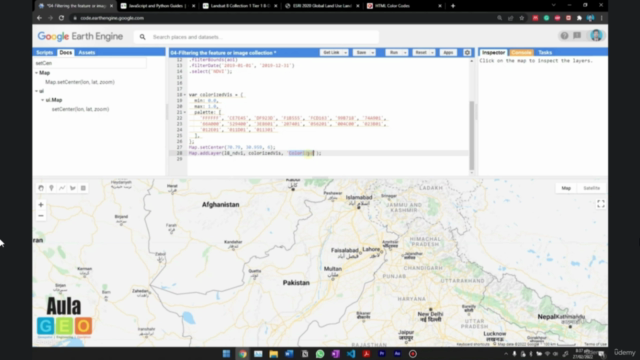This screenshot has width=640, height=360.
Task: Open Adobe Acrobat from taskbar
Action: [x=367, y=354]
